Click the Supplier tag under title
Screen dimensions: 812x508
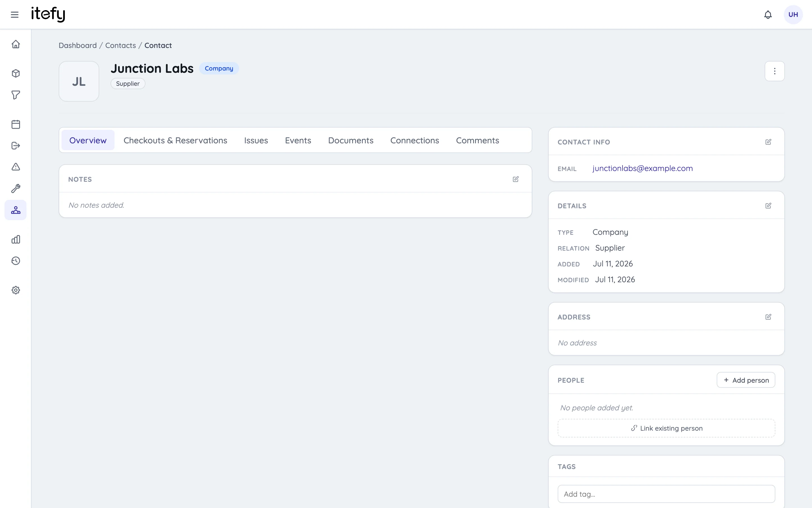pos(128,84)
